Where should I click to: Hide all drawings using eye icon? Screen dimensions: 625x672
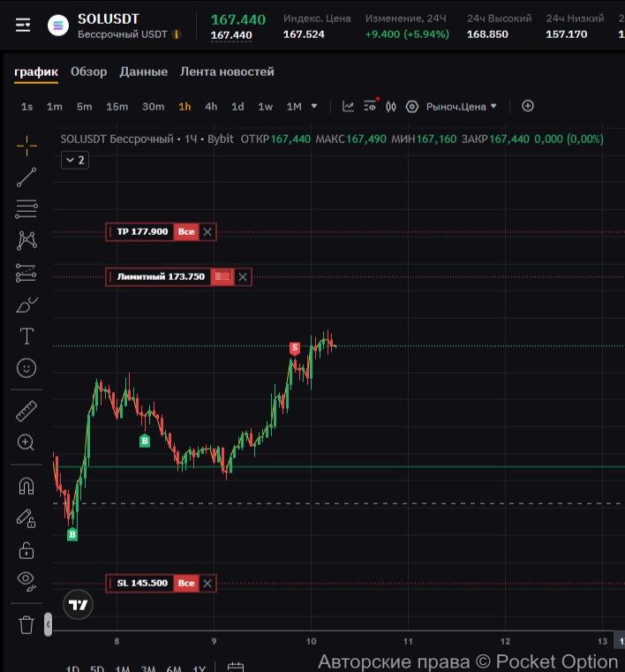26,580
